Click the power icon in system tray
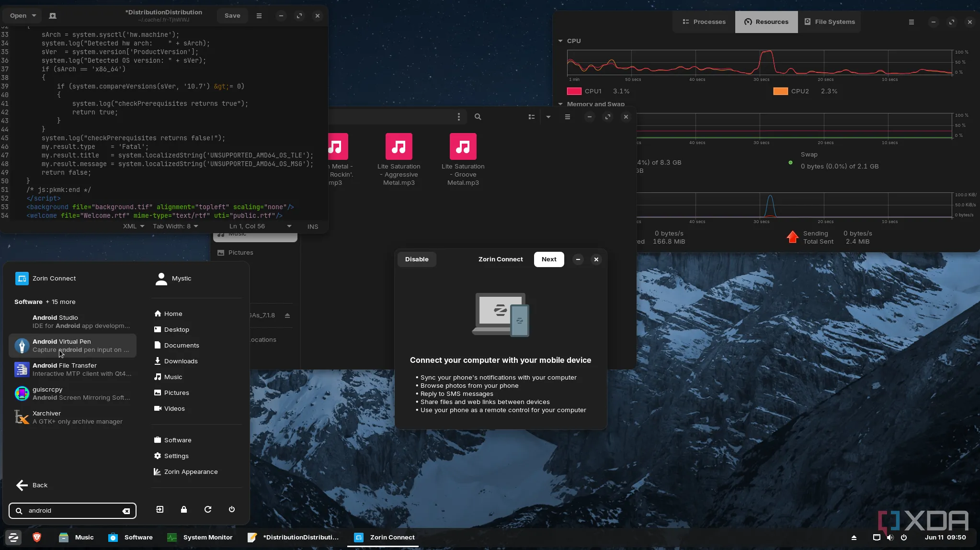 (x=904, y=538)
